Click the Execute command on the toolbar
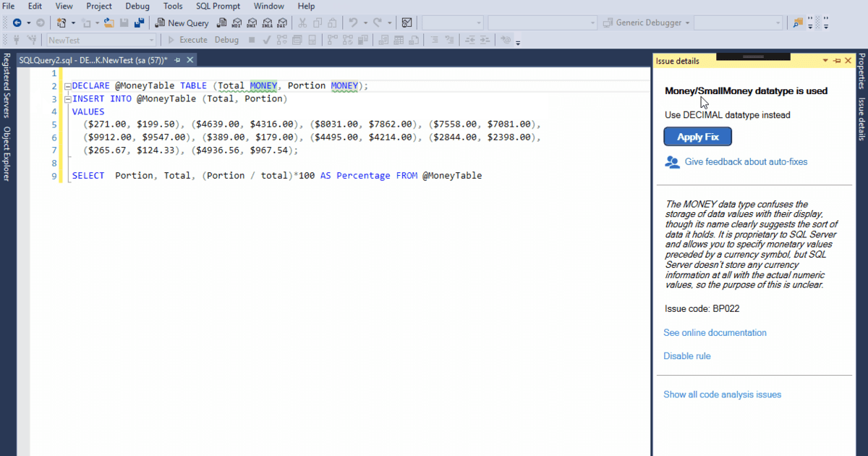The width and height of the screenshot is (868, 456). coord(192,40)
